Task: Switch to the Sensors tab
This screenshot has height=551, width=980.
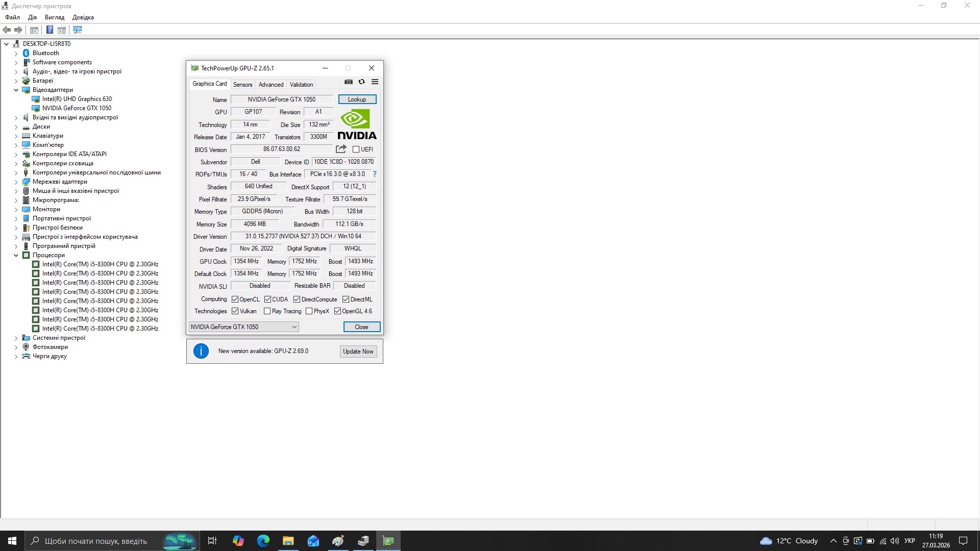Action: 242,85
